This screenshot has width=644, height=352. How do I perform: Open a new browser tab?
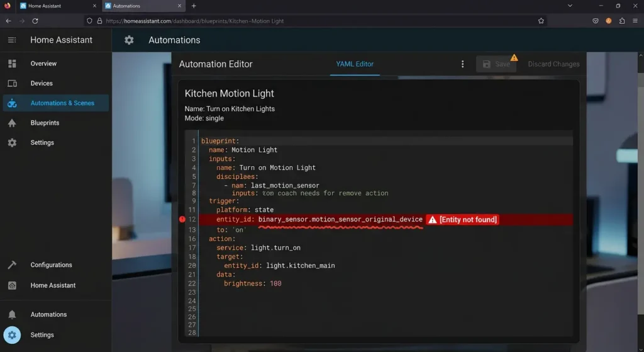click(194, 6)
